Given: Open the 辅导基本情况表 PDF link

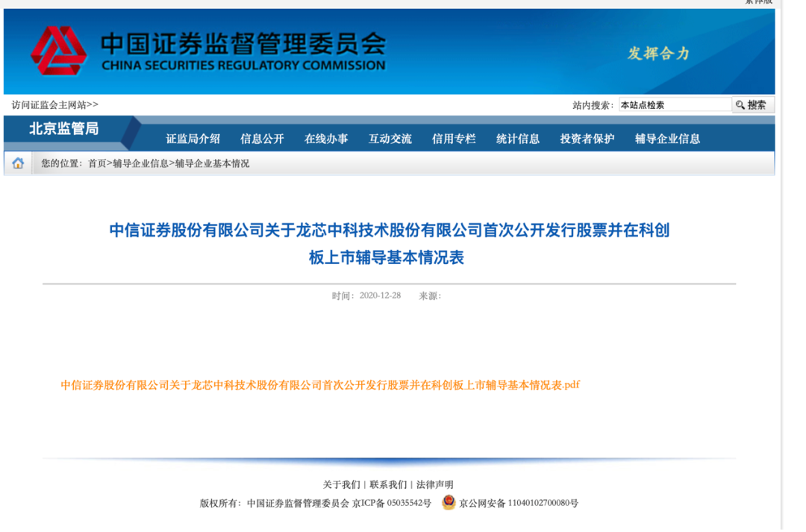Looking at the screenshot, I should (x=317, y=385).
